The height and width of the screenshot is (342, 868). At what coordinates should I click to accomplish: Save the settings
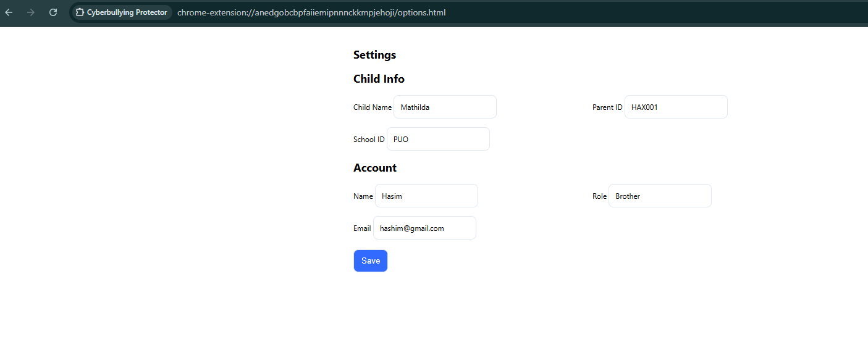[371, 261]
